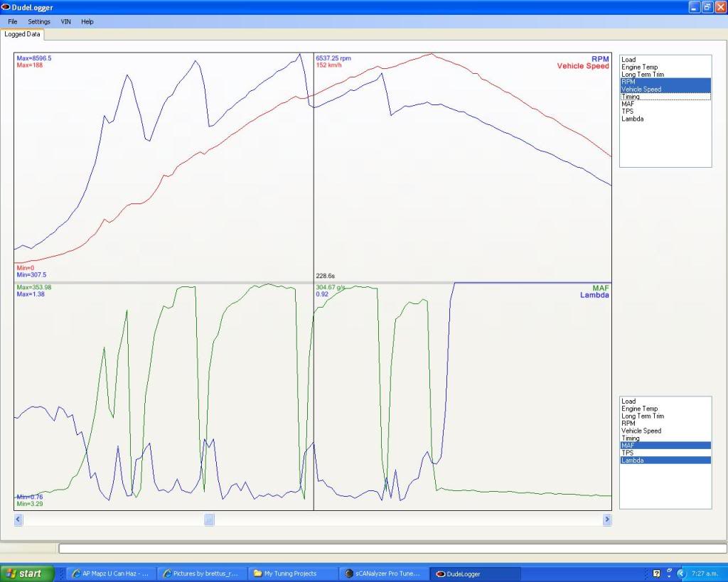Click the RPM legend label on upper graph
The height and width of the screenshot is (582, 728).
600,59
